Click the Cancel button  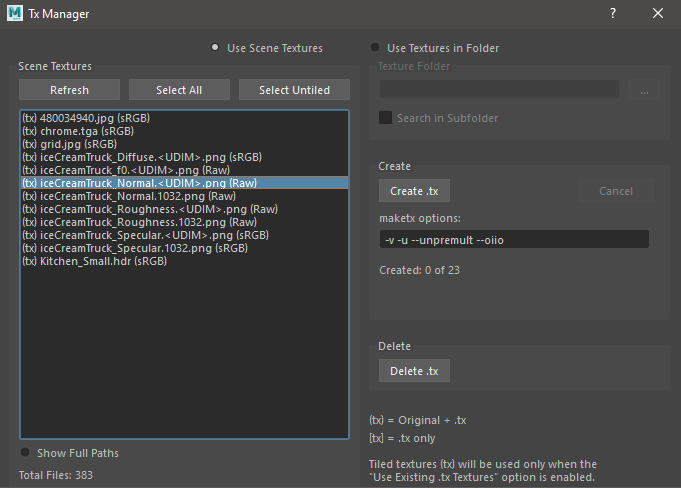(x=615, y=191)
